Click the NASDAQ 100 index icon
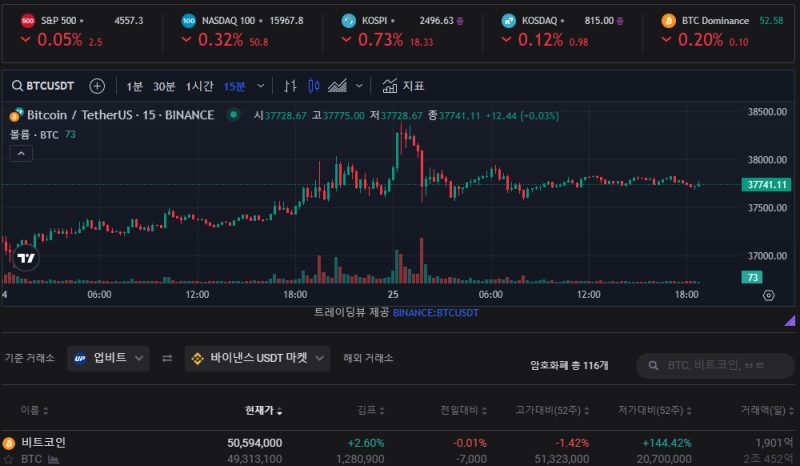The height and width of the screenshot is (466, 800). (x=188, y=21)
